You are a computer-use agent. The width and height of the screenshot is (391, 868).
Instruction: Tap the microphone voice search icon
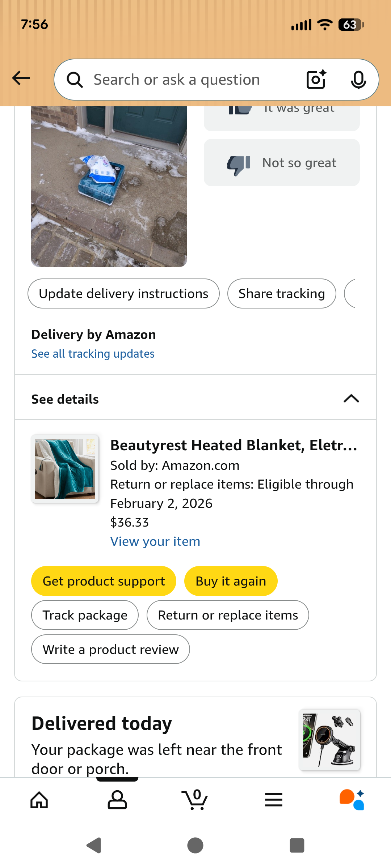pyautogui.click(x=358, y=80)
